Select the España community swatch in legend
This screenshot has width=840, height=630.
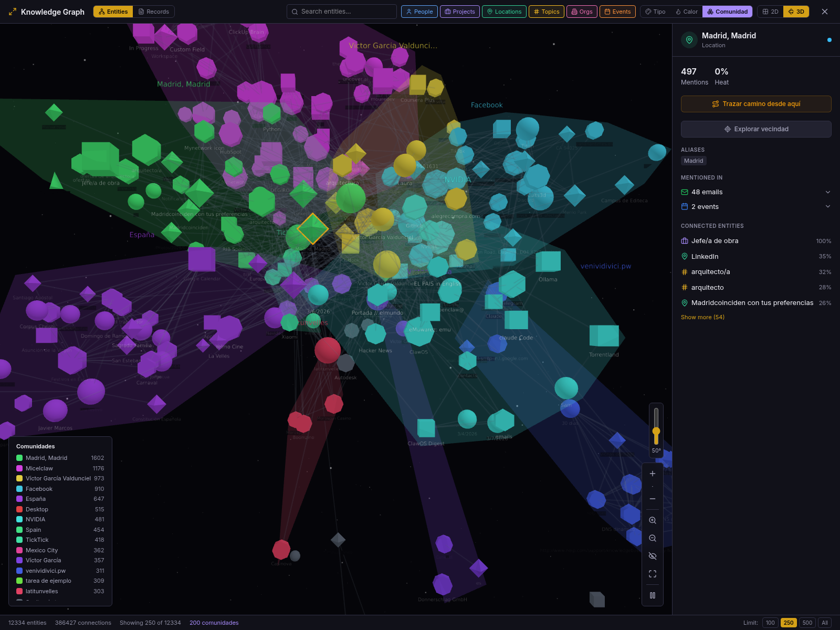[x=19, y=499]
